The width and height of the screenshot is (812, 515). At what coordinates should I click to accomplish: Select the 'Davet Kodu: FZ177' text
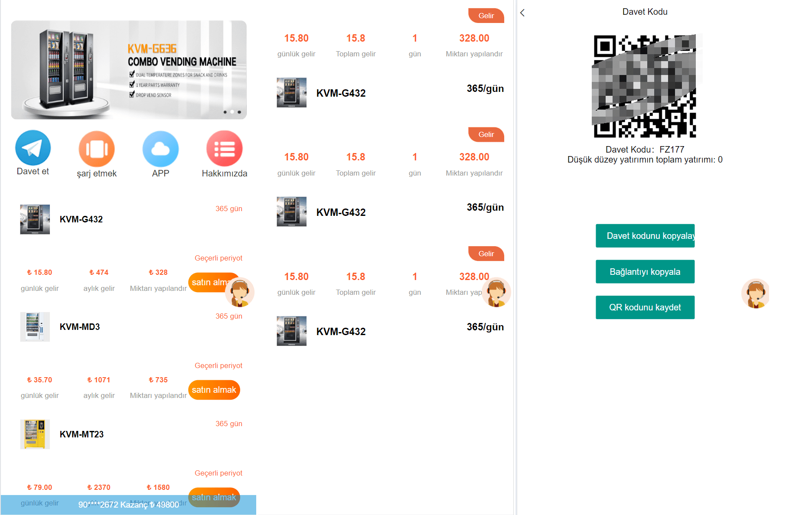coord(645,150)
